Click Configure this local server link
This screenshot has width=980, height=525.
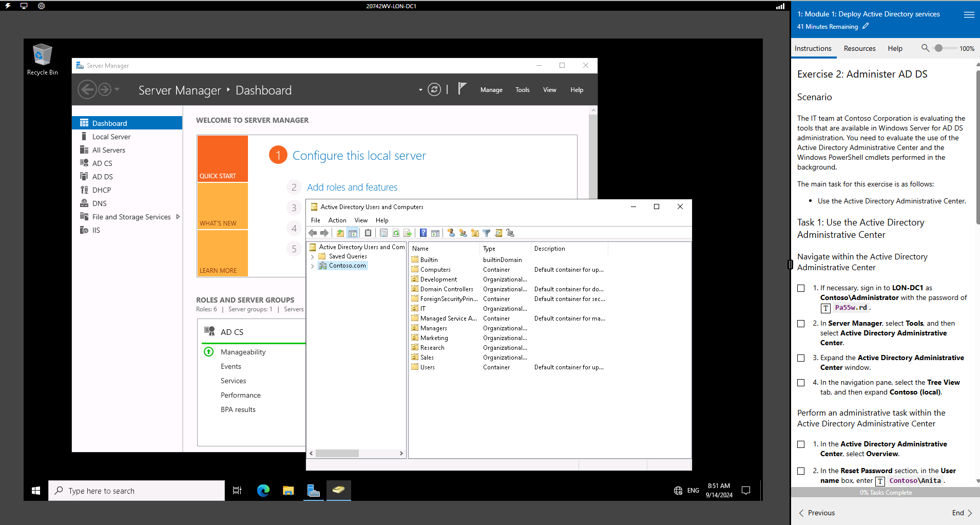[359, 156]
